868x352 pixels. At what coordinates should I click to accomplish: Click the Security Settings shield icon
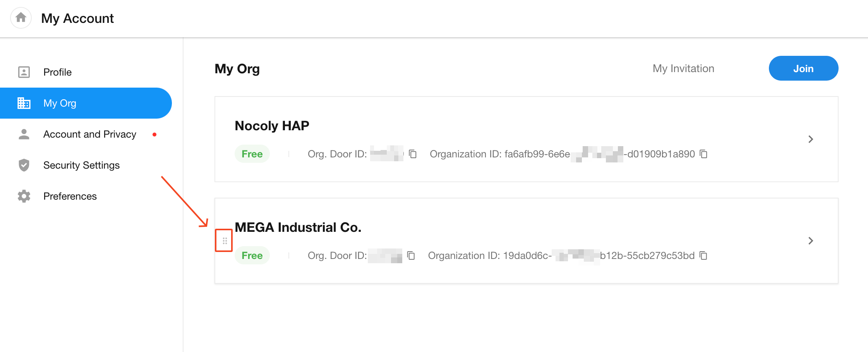(x=24, y=165)
